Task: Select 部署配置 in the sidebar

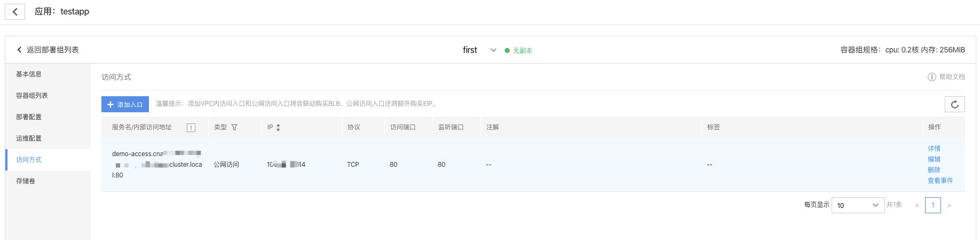Action: click(29, 117)
